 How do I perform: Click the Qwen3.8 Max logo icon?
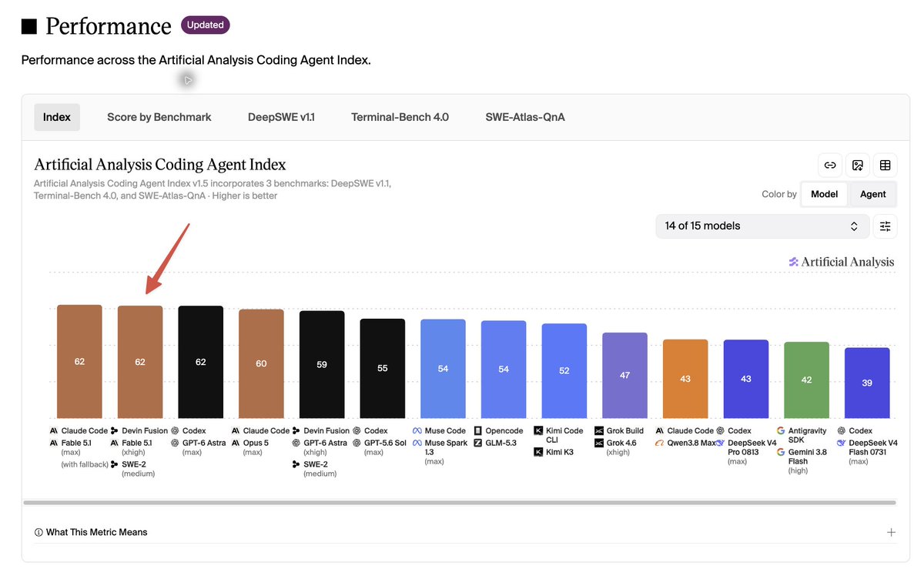click(659, 443)
